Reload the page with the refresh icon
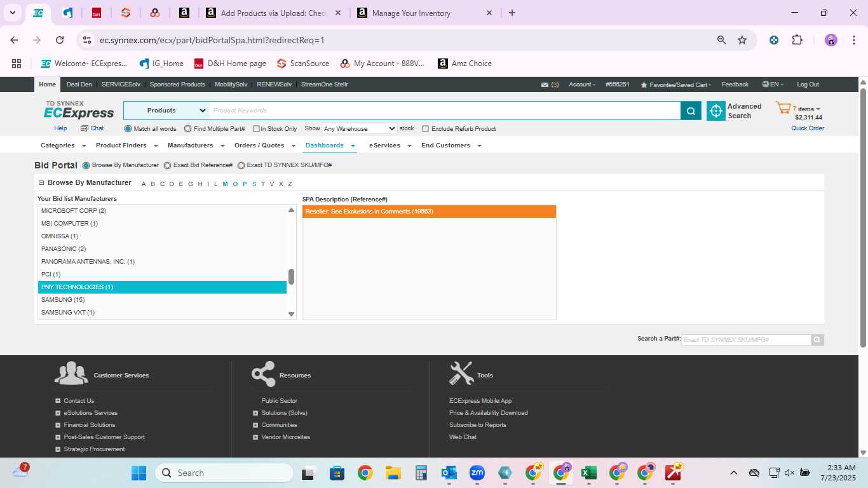 point(60,40)
